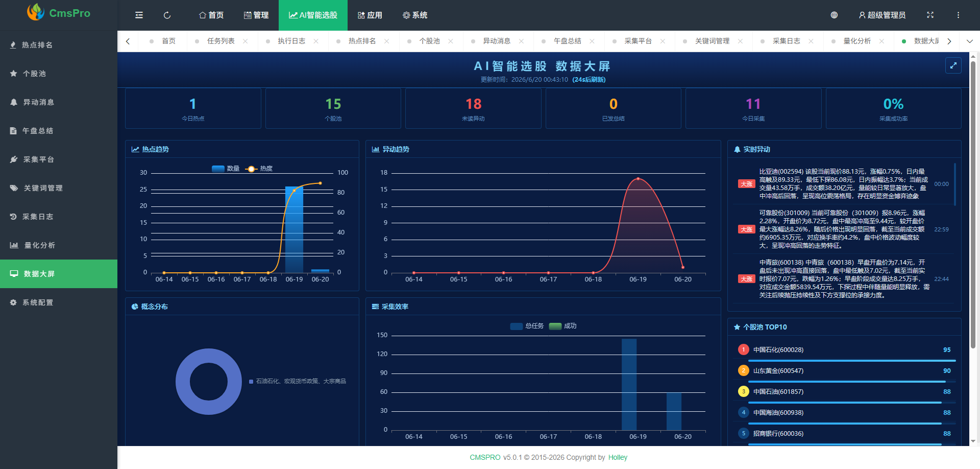Open the 管理 top menu
The width and height of the screenshot is (980, 469).
256,15
